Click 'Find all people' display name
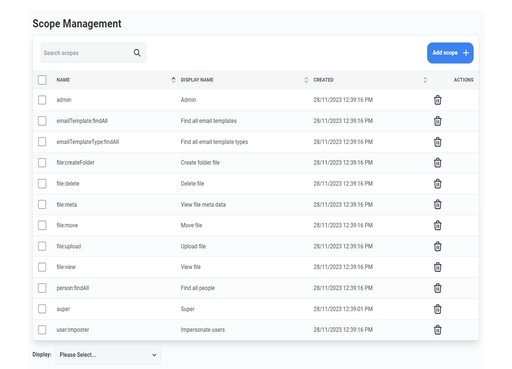The height and width of the screenshot is (369, 512). 198,288
